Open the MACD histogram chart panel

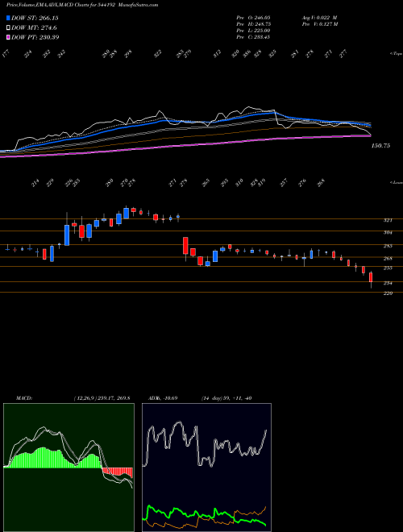click(x=69, y=468)
